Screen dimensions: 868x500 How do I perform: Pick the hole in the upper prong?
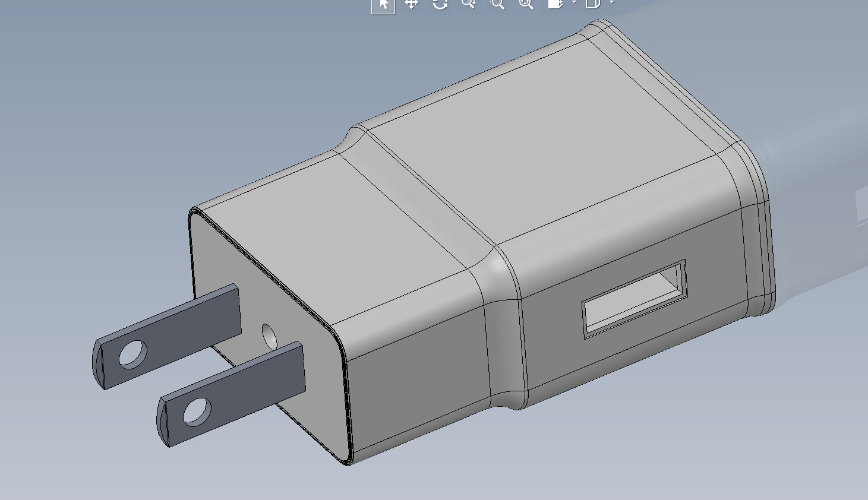point(133,354)
